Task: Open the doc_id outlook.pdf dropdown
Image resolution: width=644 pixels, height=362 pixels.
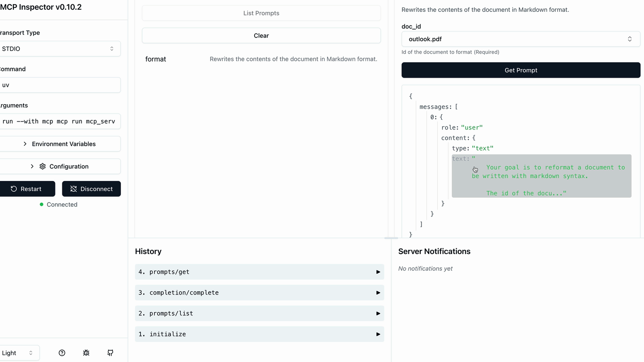Action: pyautogui.click(x=521, y=39)
